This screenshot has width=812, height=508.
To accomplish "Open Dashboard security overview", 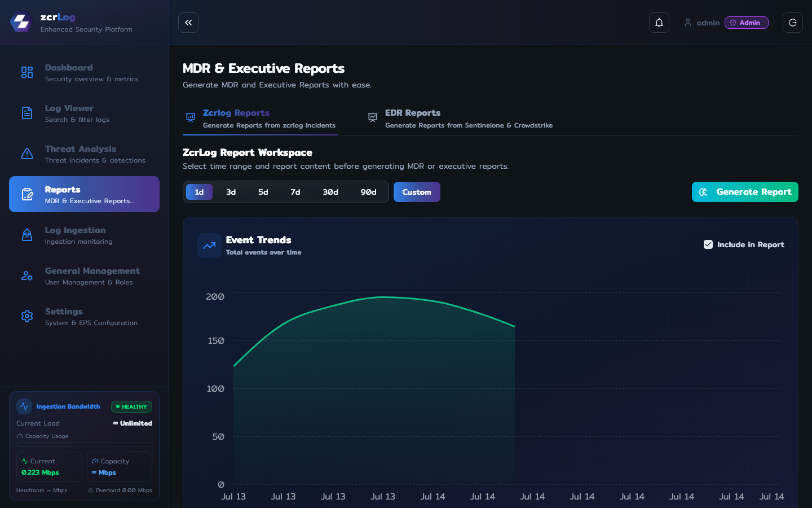I will [x=84, y=72].
